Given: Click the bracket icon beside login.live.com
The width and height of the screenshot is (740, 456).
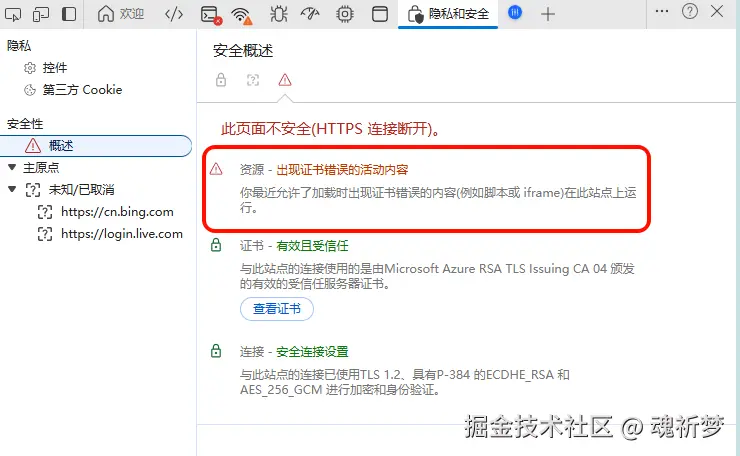Looking at the screenshot, I should 45,234.
